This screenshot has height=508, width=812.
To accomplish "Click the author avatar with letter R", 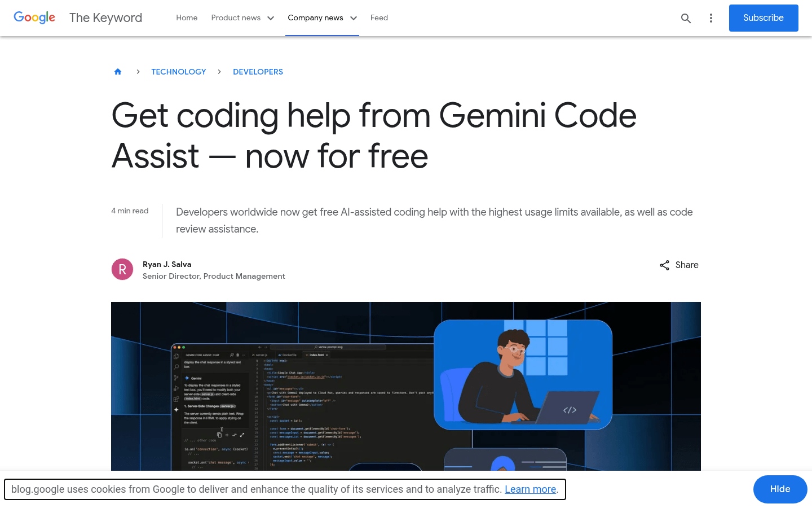I will tap(122, 269).
